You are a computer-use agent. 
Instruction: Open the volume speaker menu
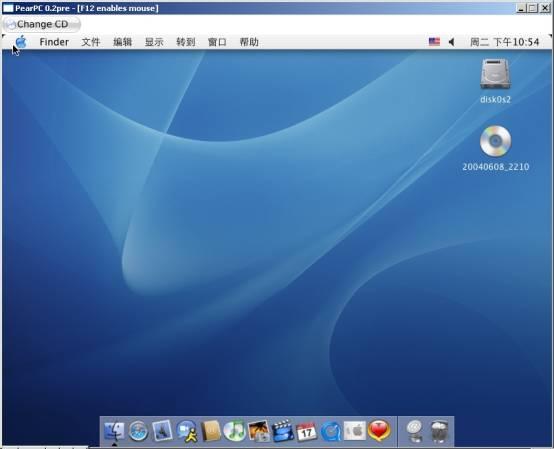[451, 42]
